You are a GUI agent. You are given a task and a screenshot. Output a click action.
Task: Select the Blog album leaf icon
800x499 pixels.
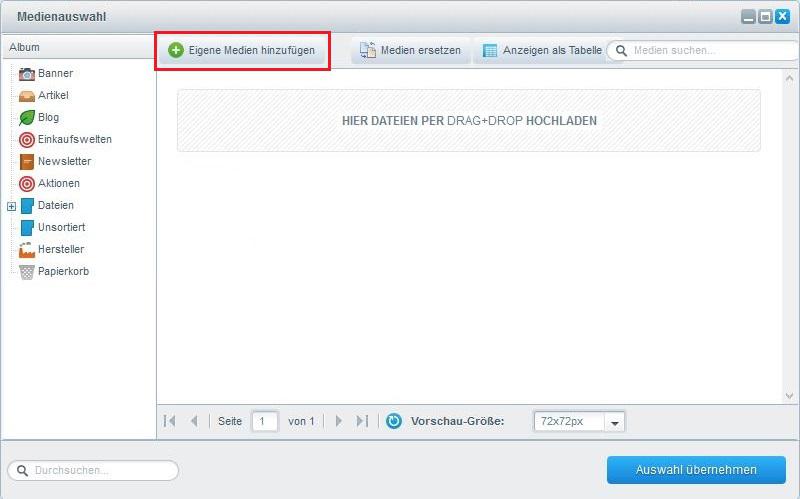(27, 117)
